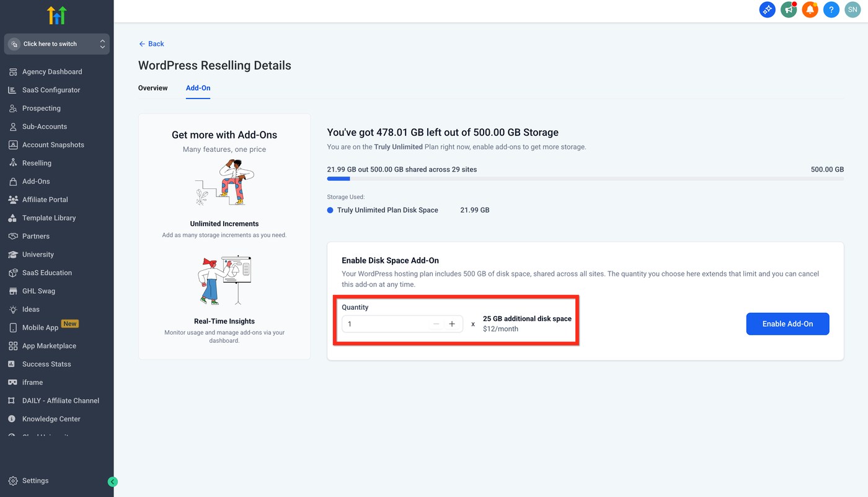This screenshot has width=868, height=497.
Task: Open University via the graduation cap icon
Action: [x=13, y=255]
